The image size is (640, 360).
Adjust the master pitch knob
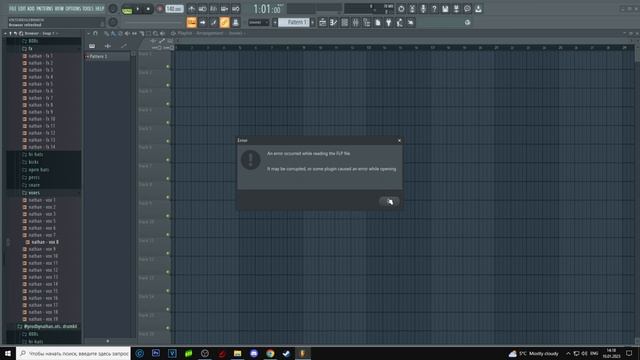coord(113,22)
